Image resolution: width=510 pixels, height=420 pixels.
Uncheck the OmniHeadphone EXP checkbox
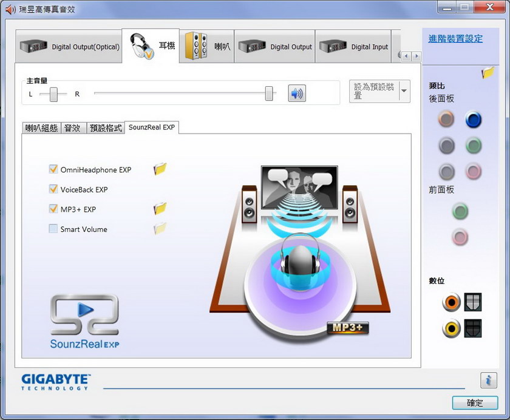(x=53, y=169)
